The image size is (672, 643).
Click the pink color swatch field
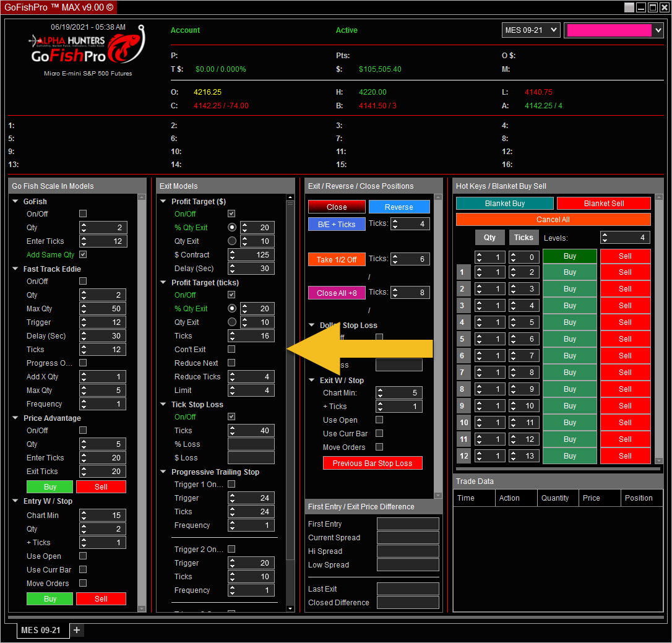point(609,30)
